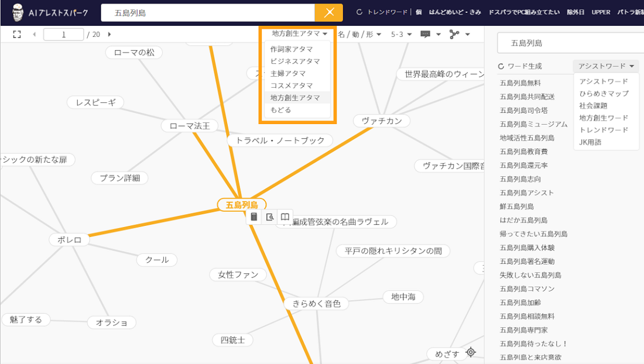Click 失敗しない五島列島 in word list
Screen dimensions: 644x364
[x=530, y=275]
